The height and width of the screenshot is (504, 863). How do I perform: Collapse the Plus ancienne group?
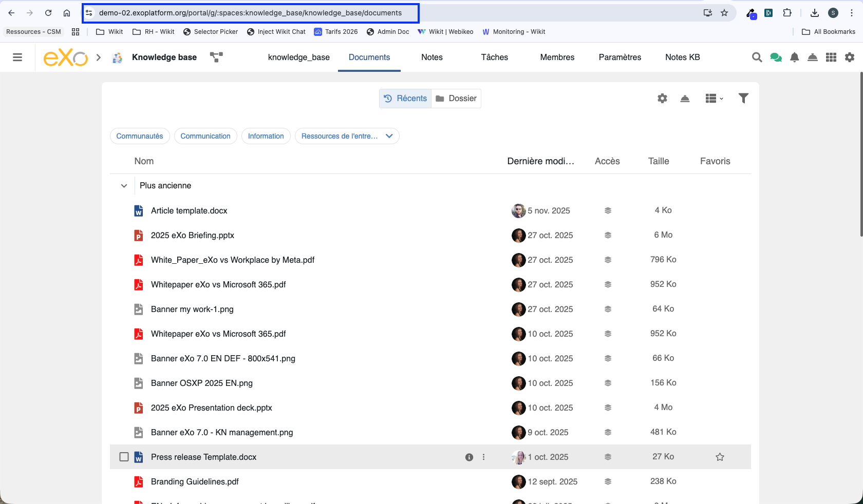pos(124,186)
